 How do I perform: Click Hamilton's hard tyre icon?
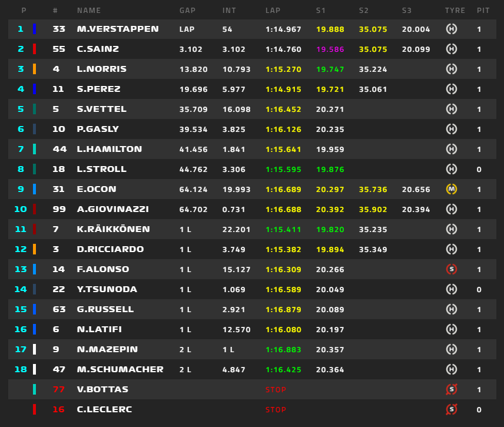coord(452,149)
